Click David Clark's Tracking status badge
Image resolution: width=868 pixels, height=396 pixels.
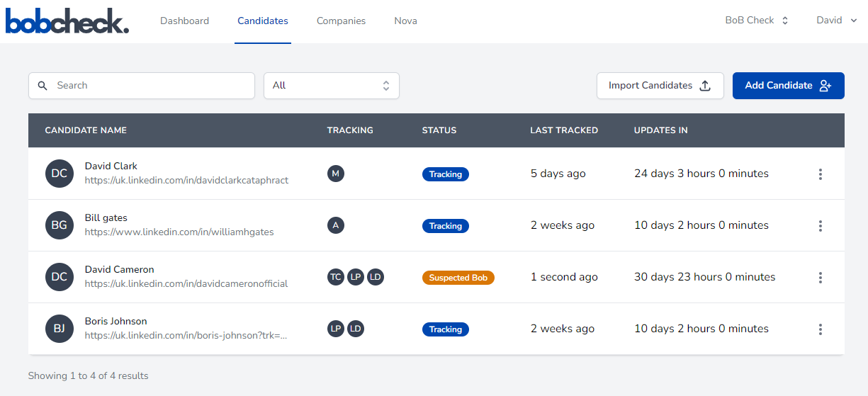tap(446, 174)
